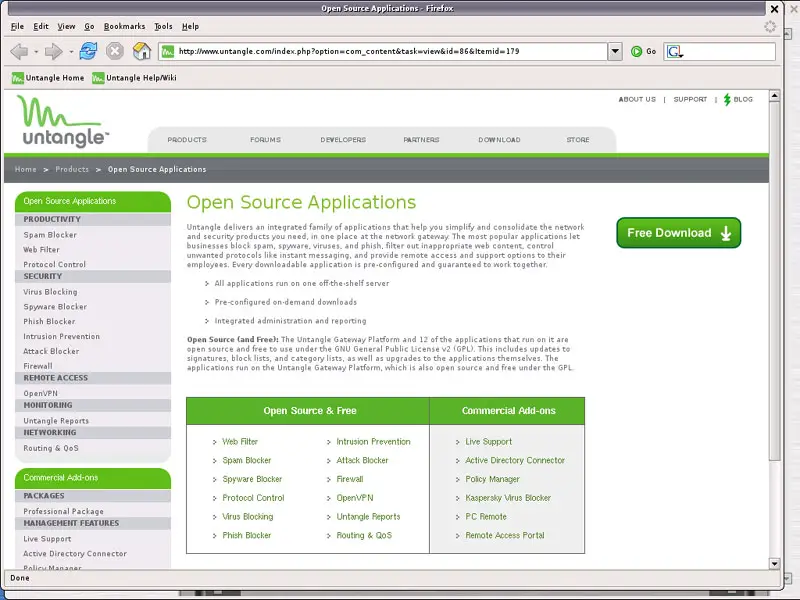Click the site favicon in the address bar

tap(168, 51)
